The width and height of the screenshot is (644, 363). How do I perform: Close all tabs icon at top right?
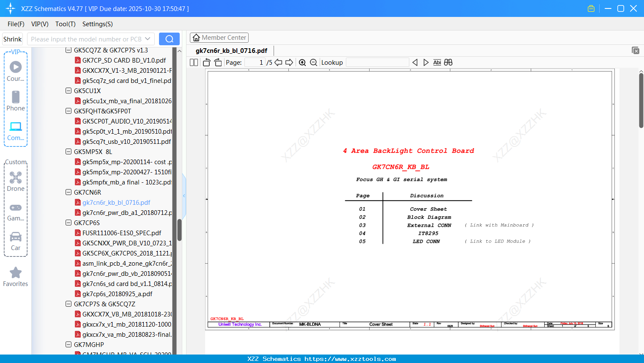point(636,50)
